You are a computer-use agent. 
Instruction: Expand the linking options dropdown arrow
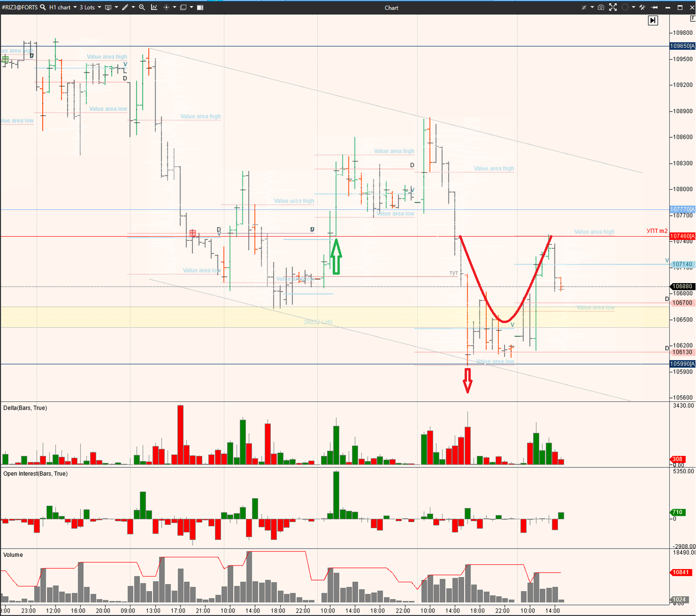pos(592,8)
